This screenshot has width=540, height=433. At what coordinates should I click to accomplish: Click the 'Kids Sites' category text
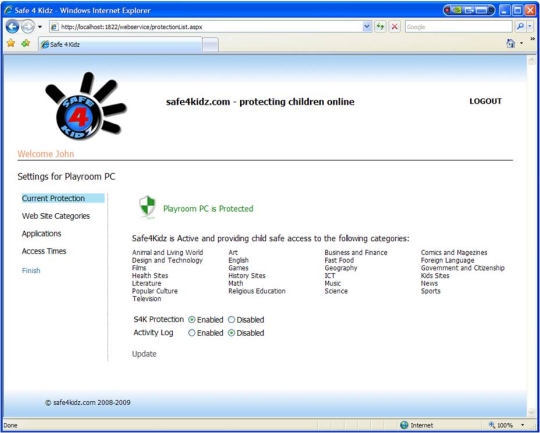pyautogui.click(x=435, y=276)
